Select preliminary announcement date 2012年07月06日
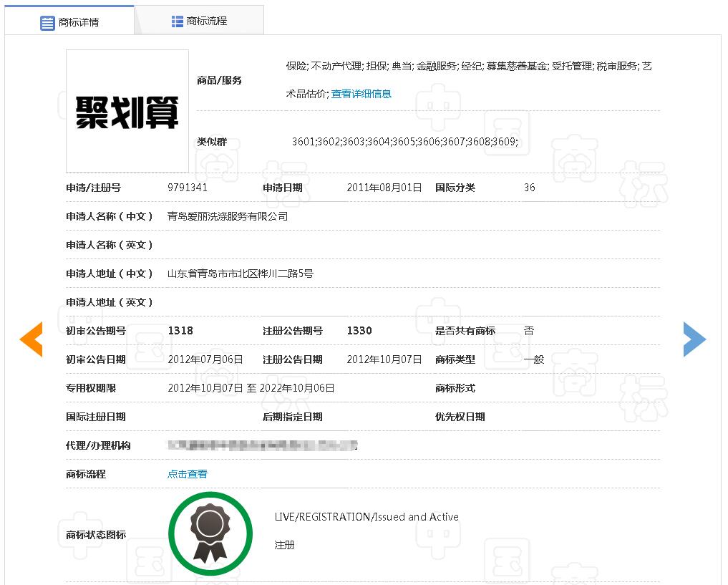This screenshot has height=585, width=728. click(205, 359)
